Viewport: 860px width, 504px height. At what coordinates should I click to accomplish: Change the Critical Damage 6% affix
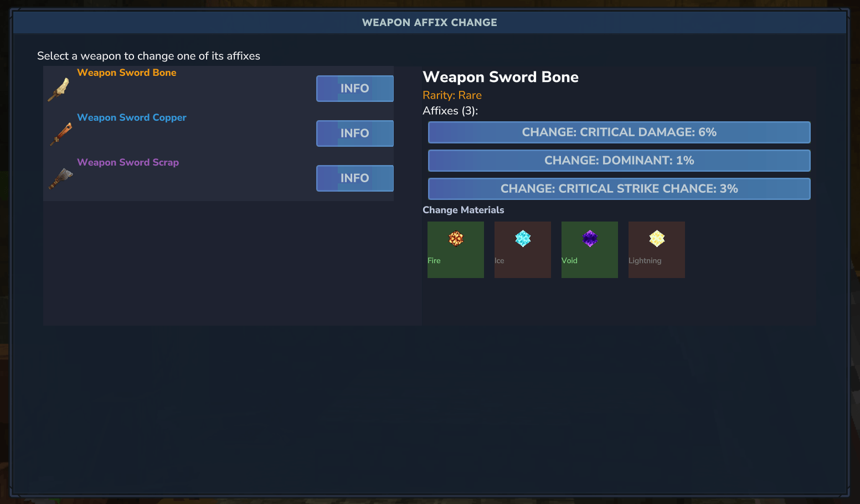[619, 132]
